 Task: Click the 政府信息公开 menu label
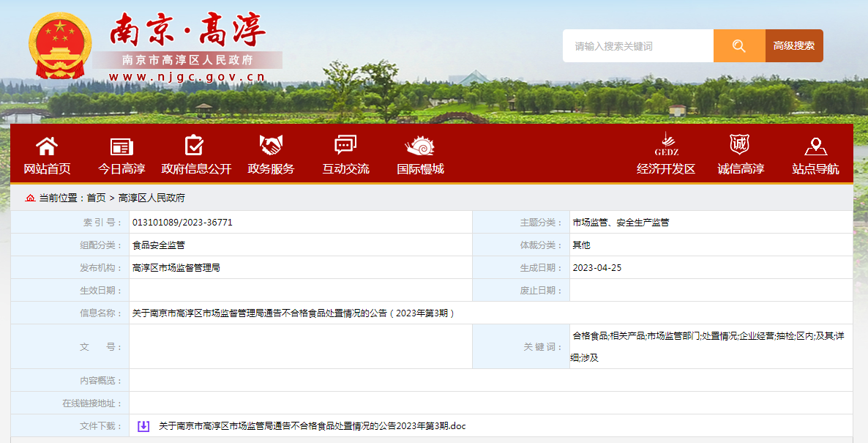(x=196, y=169)
